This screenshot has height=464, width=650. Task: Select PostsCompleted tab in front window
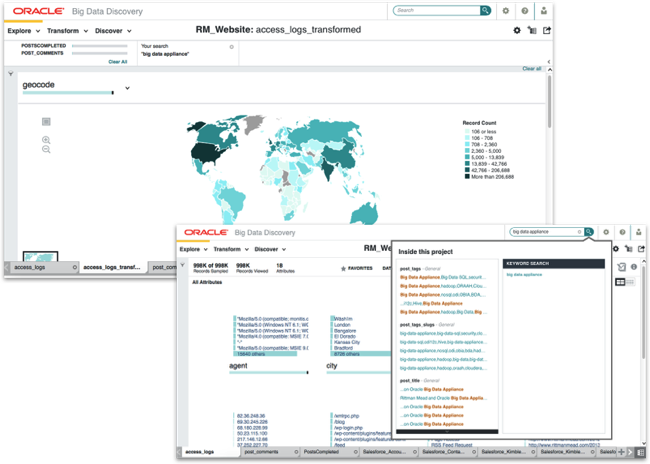pyautogui.click(x=321, y=452)
